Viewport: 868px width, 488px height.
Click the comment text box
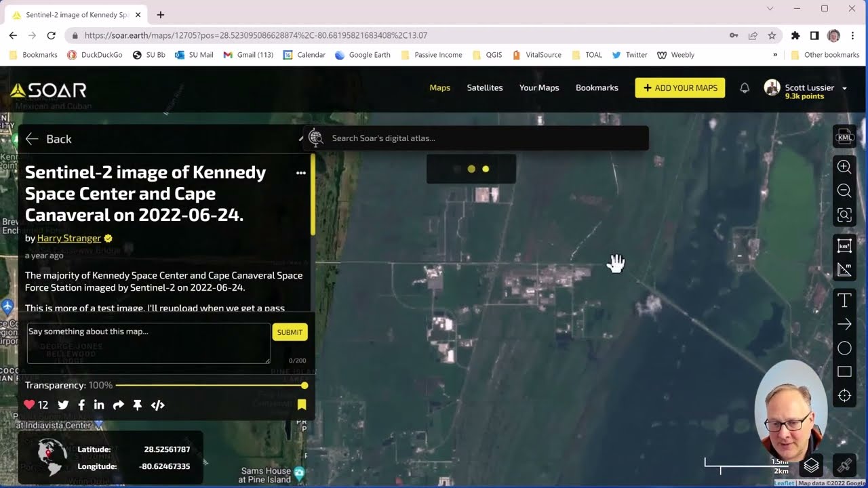point(149,343)
